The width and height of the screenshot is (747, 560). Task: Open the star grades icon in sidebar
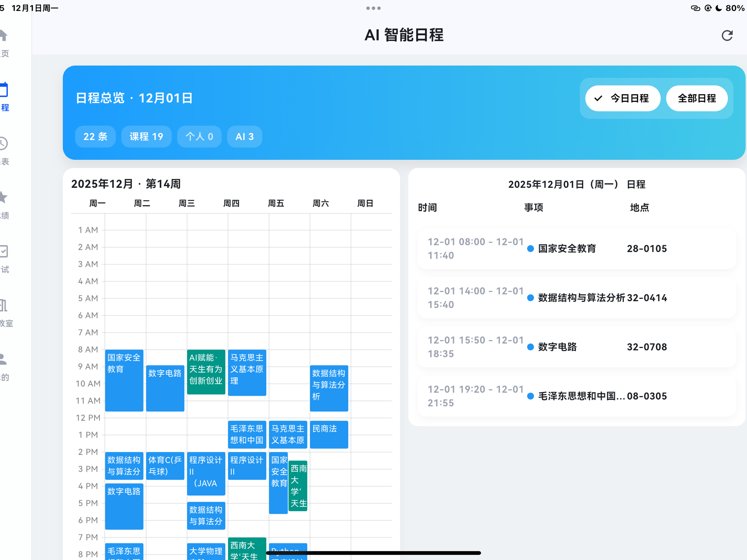[3, 197]
